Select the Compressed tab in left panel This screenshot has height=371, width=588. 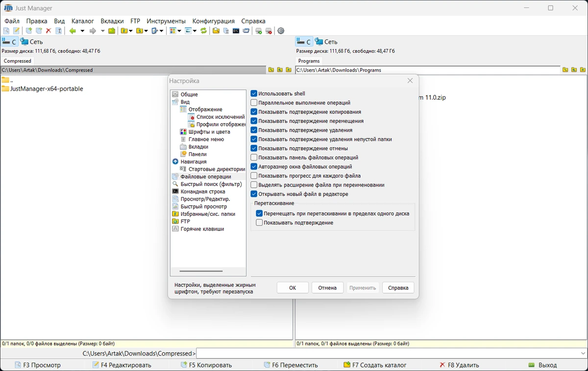tap(18, 61)
